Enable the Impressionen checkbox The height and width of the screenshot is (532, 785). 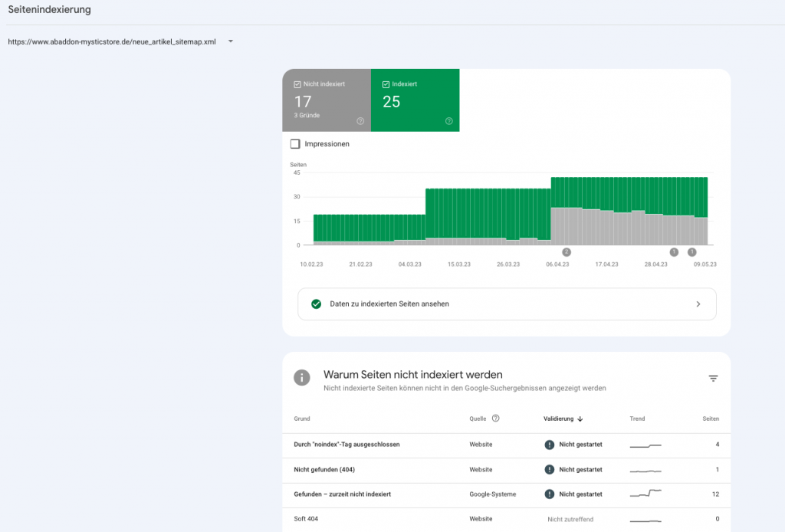295,144
